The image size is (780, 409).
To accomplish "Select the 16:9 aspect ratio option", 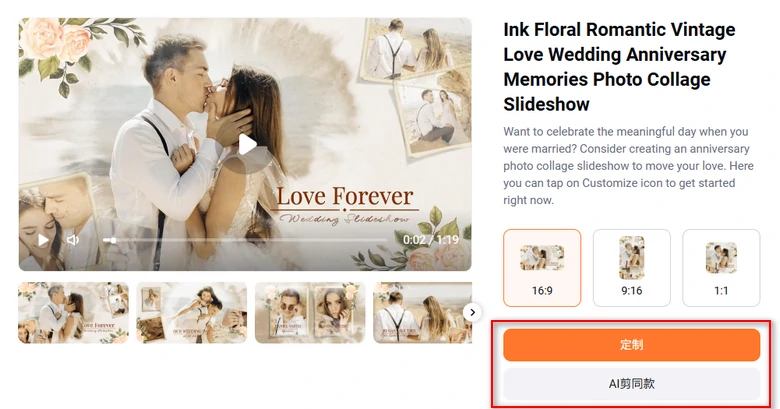I will (542, 268).
